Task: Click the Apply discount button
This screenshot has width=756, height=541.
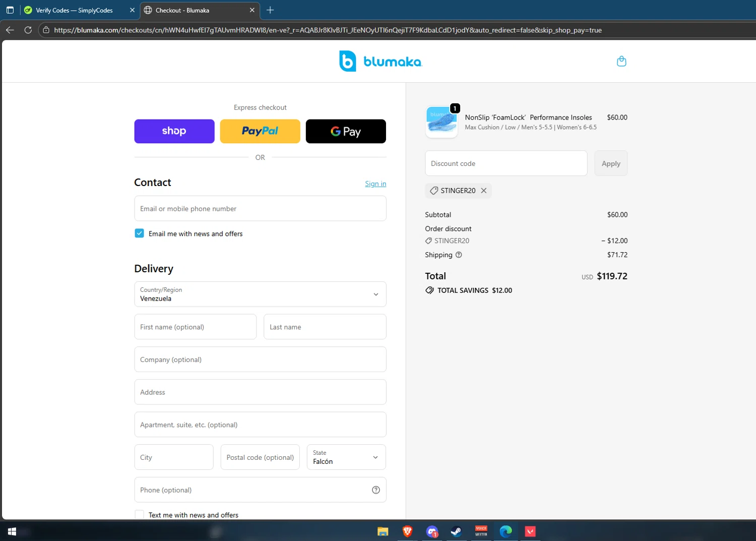Action: (611, 163)
